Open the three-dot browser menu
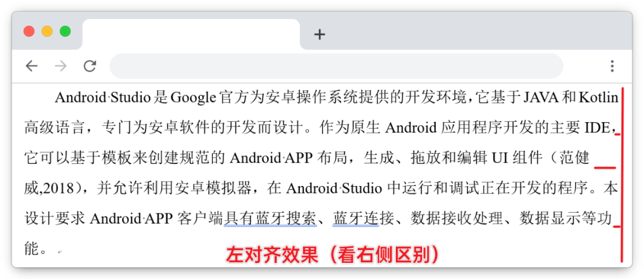 pos(612,66)
